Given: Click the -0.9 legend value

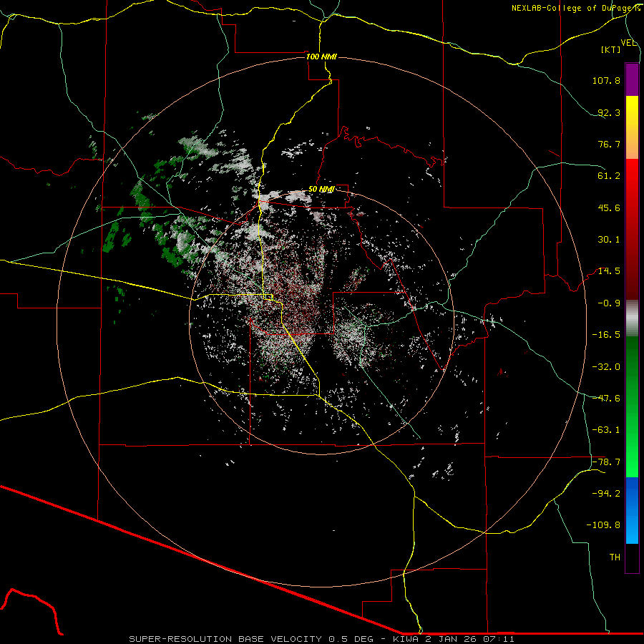Looking at the screenshot, I should 609,303.
